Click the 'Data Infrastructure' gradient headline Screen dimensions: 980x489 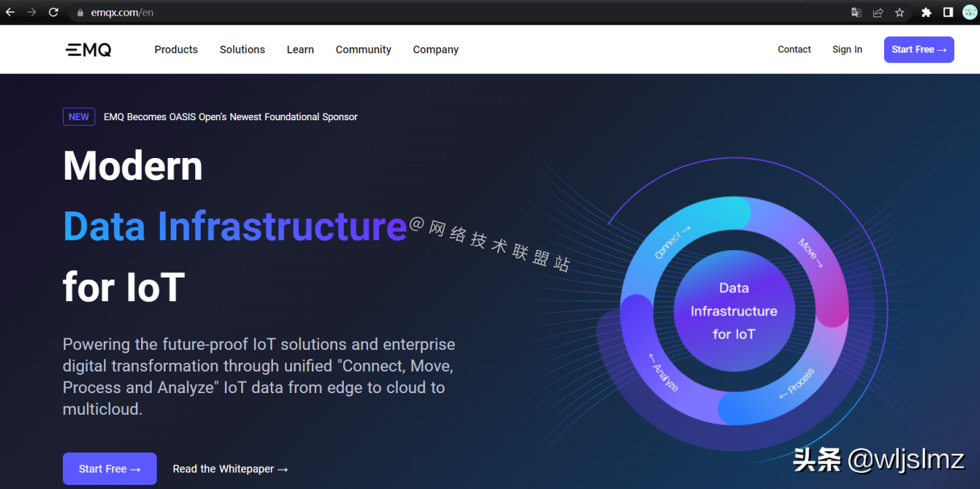(x=234, y=226)
